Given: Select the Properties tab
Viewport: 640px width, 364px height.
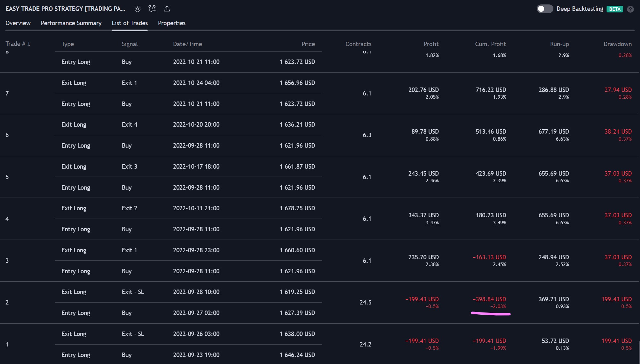Looking at the screenshot, I should pyautogui.click(x=172, y=23).
